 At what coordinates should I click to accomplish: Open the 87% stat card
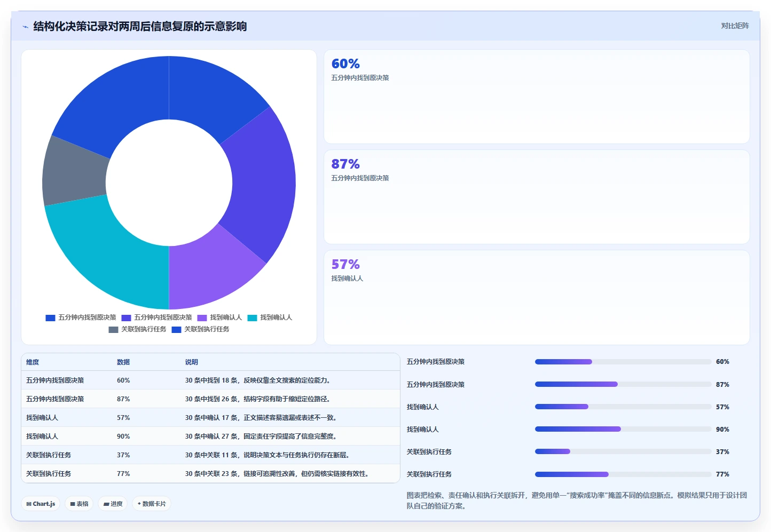tap(537, 197)
